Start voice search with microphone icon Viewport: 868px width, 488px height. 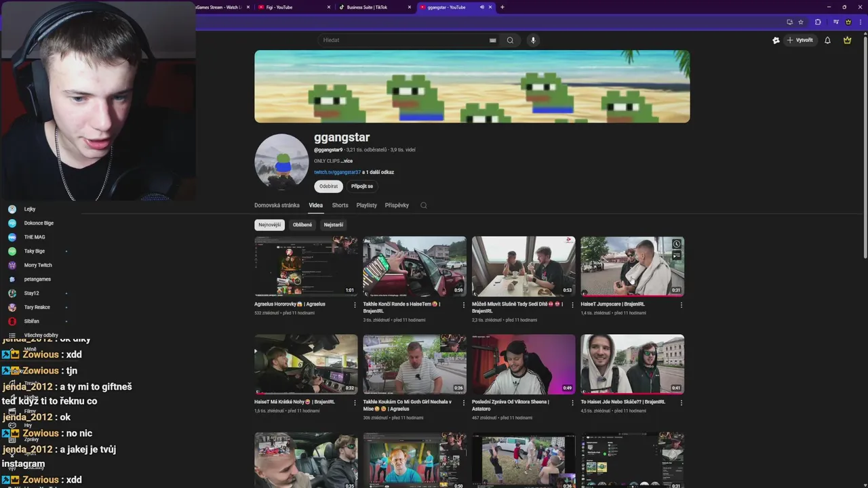[x=533, y=40]
